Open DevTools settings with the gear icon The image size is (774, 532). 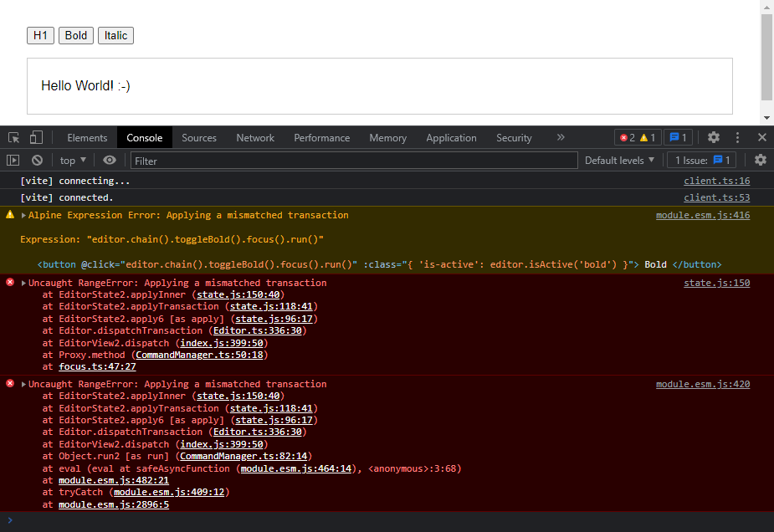pyautogui.click(x=713, y=136)
